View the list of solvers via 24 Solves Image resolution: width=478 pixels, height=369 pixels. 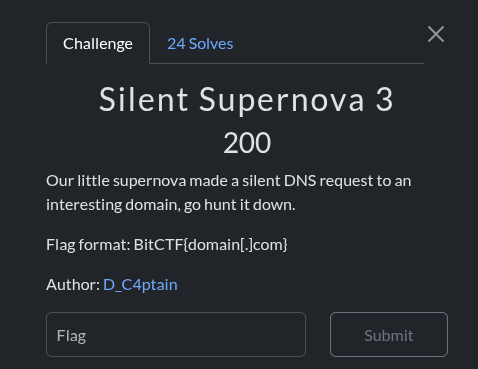[x=200, y=44]
